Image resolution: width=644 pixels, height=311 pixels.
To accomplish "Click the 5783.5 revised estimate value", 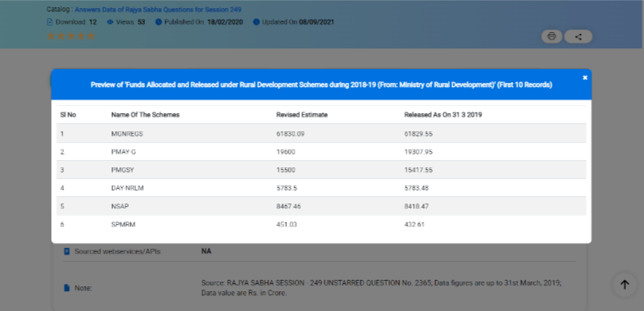I will (287, 188).
